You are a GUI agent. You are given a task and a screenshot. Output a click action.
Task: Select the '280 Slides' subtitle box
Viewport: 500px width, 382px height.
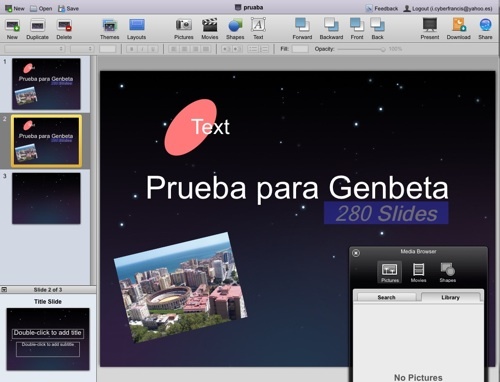coord(386,213)
